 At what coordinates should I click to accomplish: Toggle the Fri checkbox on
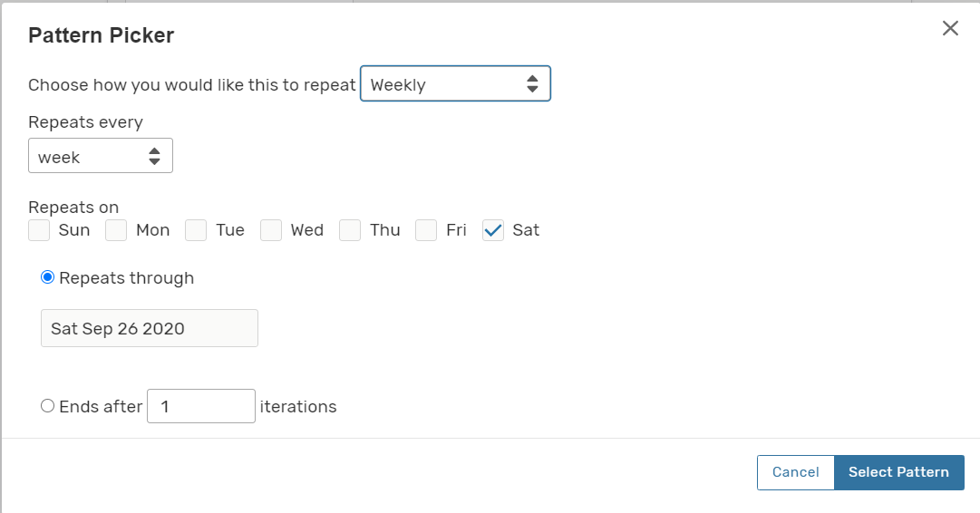tap(426, 230)
